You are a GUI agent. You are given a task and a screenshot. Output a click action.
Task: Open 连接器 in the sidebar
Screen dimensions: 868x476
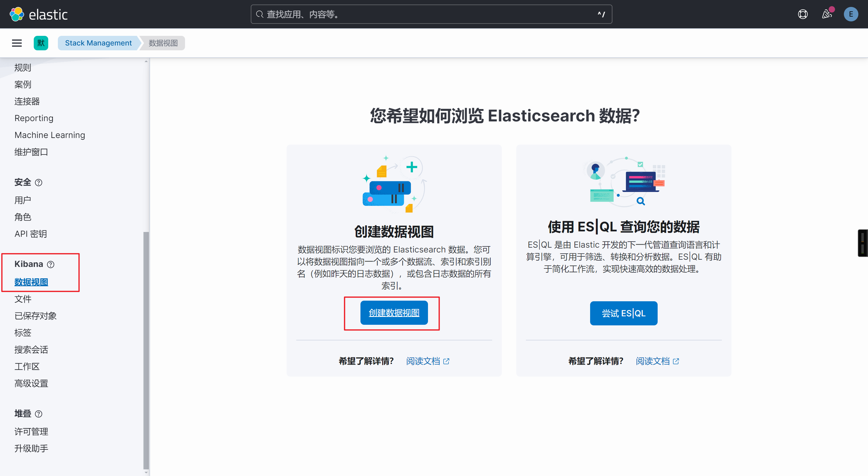coord(27,102)
